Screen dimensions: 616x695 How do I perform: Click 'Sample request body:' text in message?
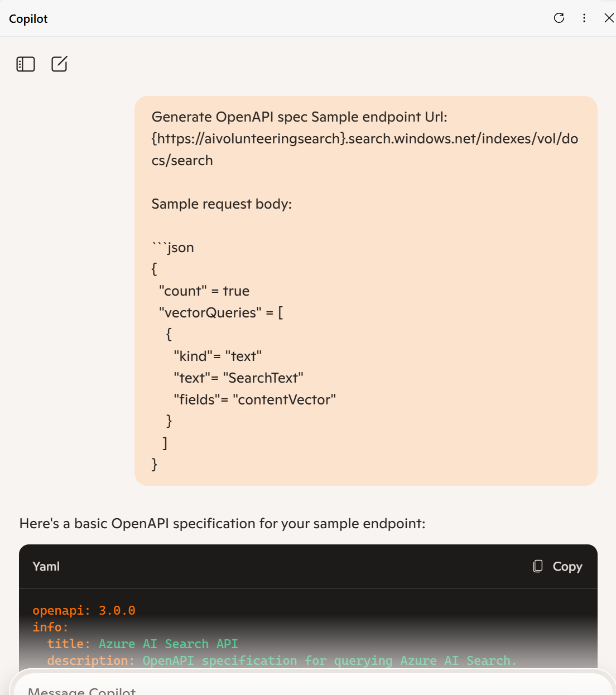222,204
